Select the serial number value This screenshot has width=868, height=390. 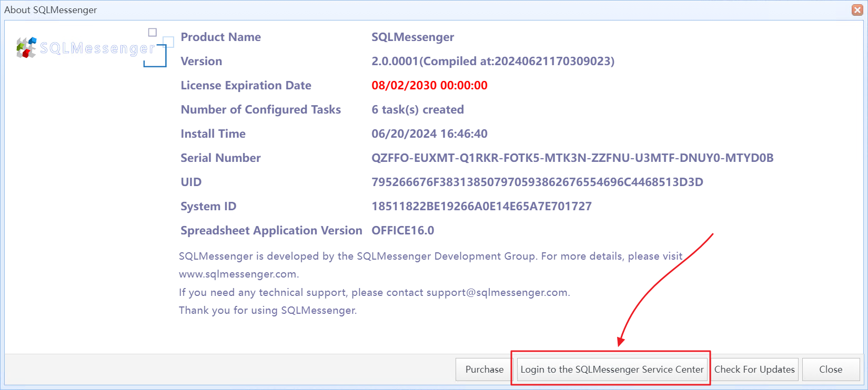(572, 158)
